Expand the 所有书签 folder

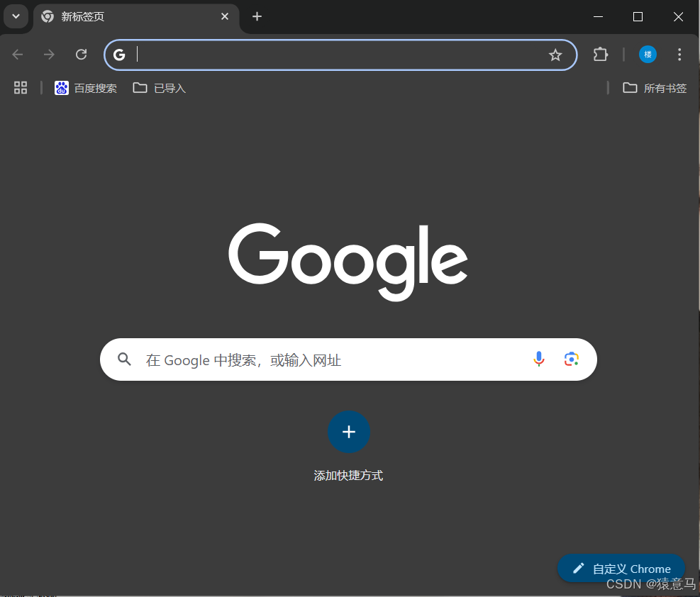coord(655,88)
